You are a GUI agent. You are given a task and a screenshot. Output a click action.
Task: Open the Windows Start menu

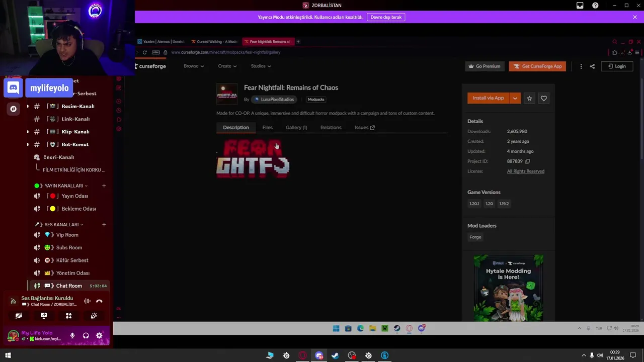coord(8,355)
